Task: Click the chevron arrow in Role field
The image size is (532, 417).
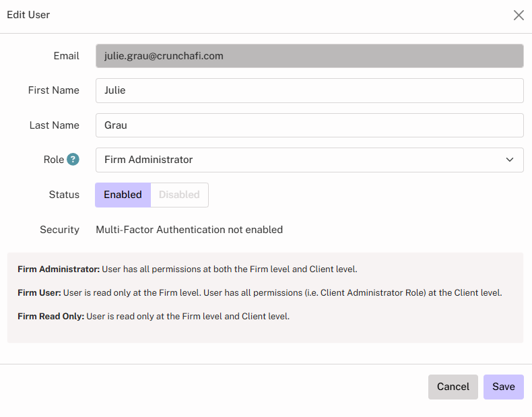Action: [x=510, y=160]
